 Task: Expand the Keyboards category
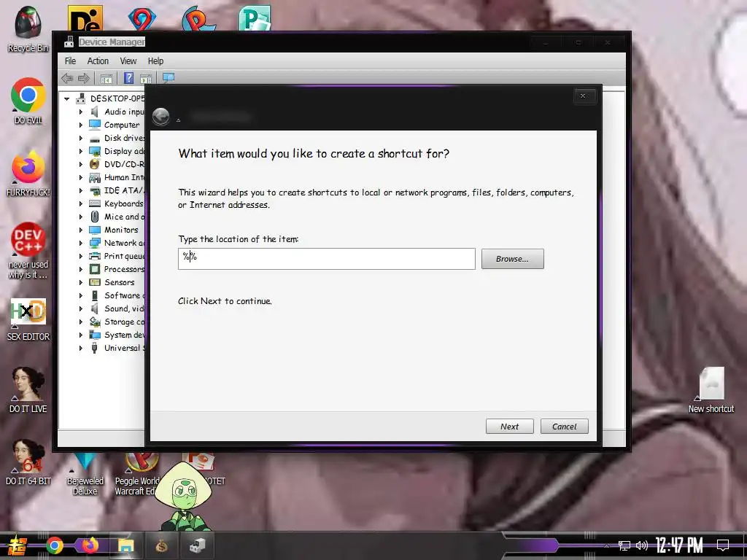[x=80, y=204]
